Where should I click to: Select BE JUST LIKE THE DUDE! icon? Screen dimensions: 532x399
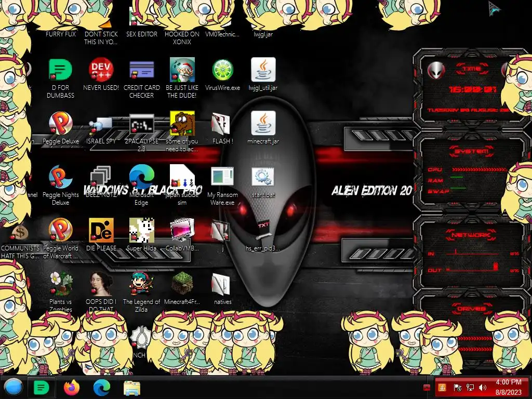tap(182, 70)
